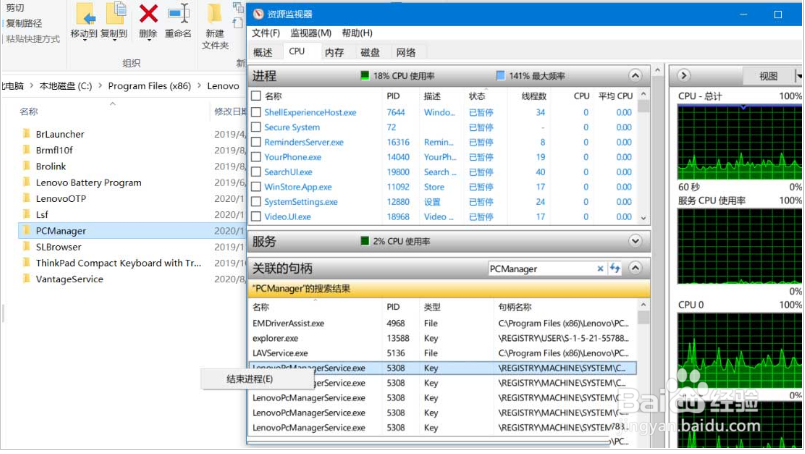
Task: Click the Move to icon in Explorer ribbon
Action: (x=85, y=13)
